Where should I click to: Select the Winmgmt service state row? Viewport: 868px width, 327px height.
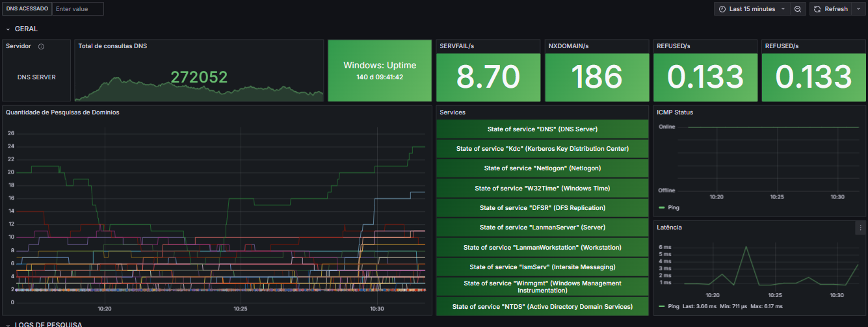click(x=542, y=287)
